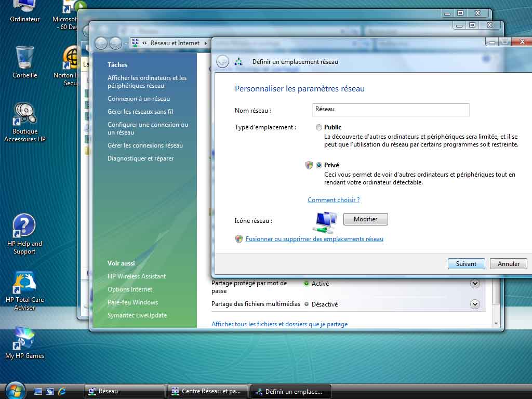The height and width of the screenshot is (399, 532).
Task: Switch to Centre Réseau taskbar item
Action: tap(207, 391)
